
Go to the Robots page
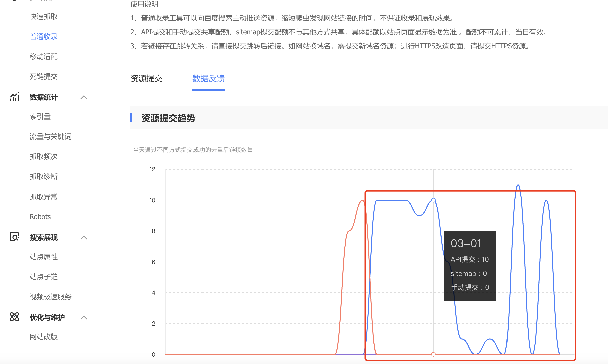point(40,217)
